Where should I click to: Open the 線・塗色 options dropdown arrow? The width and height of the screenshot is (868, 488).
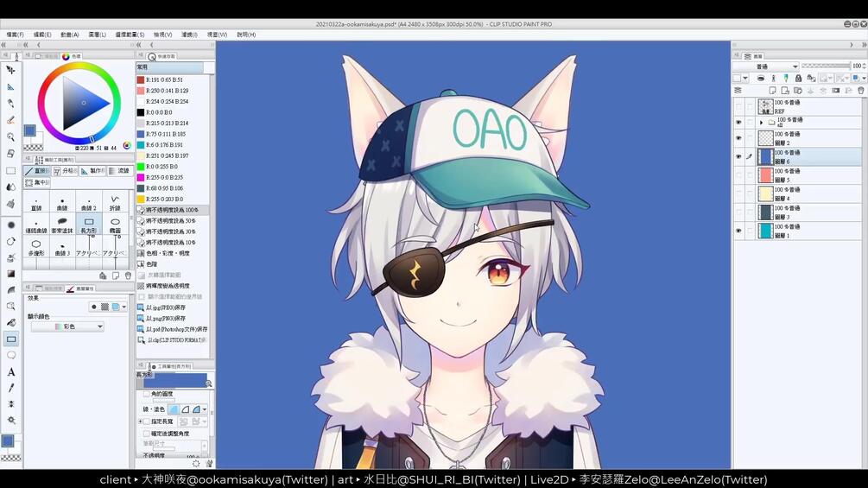205,409
